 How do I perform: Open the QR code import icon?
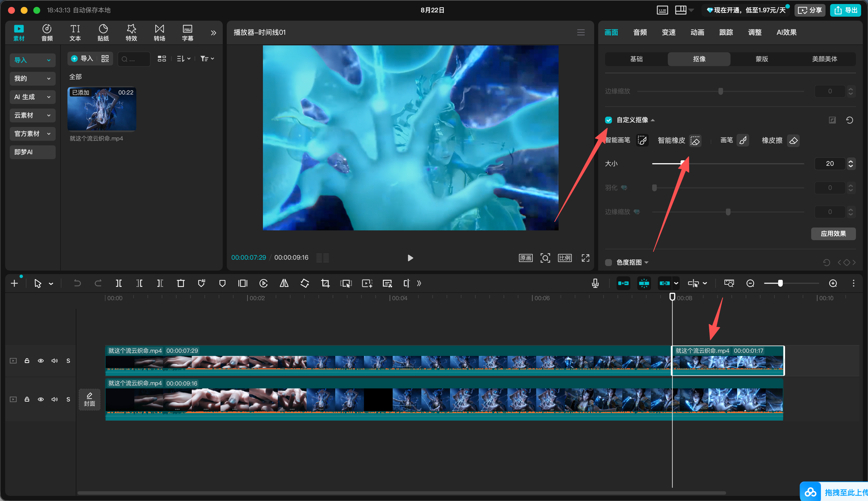[105, 59]
